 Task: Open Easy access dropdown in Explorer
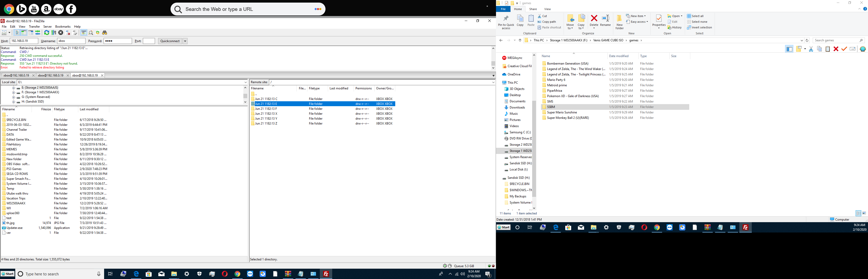[x=637, y=21]
